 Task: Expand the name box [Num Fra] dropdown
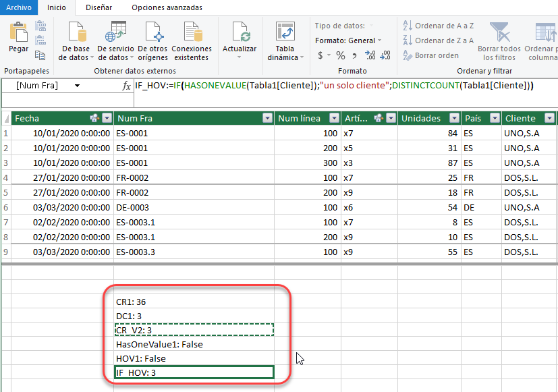point(77,86)
